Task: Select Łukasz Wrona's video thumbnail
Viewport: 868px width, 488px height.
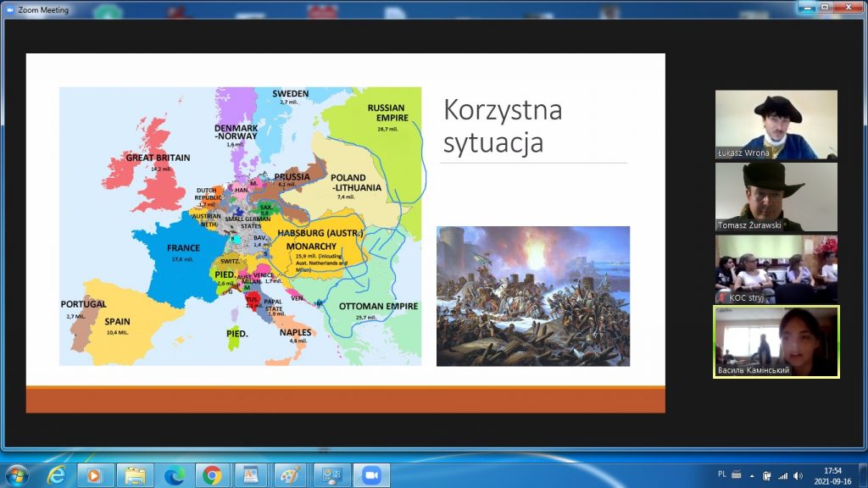Action: [x=776, y=125]
